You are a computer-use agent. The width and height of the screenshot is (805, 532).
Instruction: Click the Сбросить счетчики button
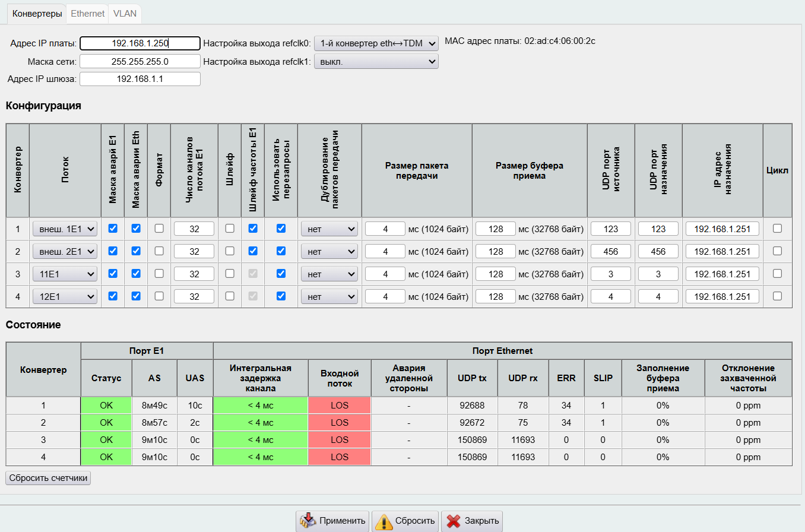[x=48, y=478]
